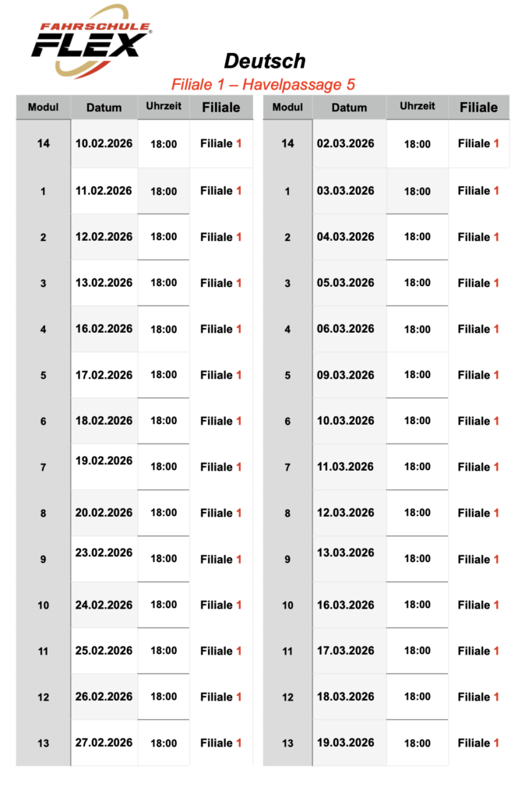Select "Filiale 1" in the 20.02.2026 row
This screenshot has height=798, width=532.
(x=220, y=513)
